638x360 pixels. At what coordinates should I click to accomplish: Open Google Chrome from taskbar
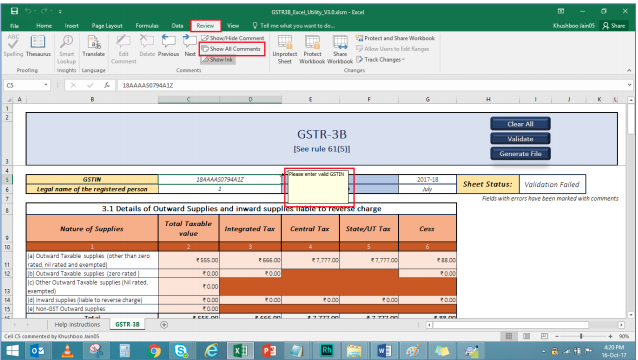pos(154,351)
